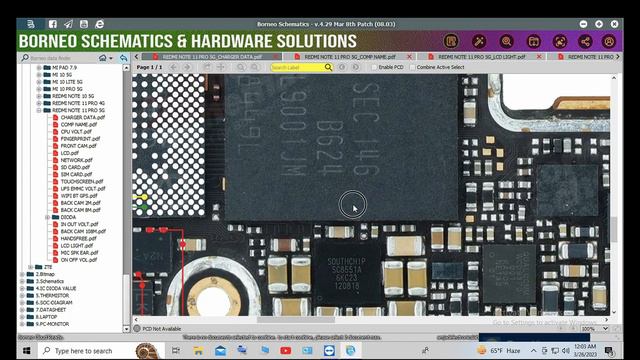
Task: Toggle the Combine Active Select checkbox
Action: [x=412, y=67]
